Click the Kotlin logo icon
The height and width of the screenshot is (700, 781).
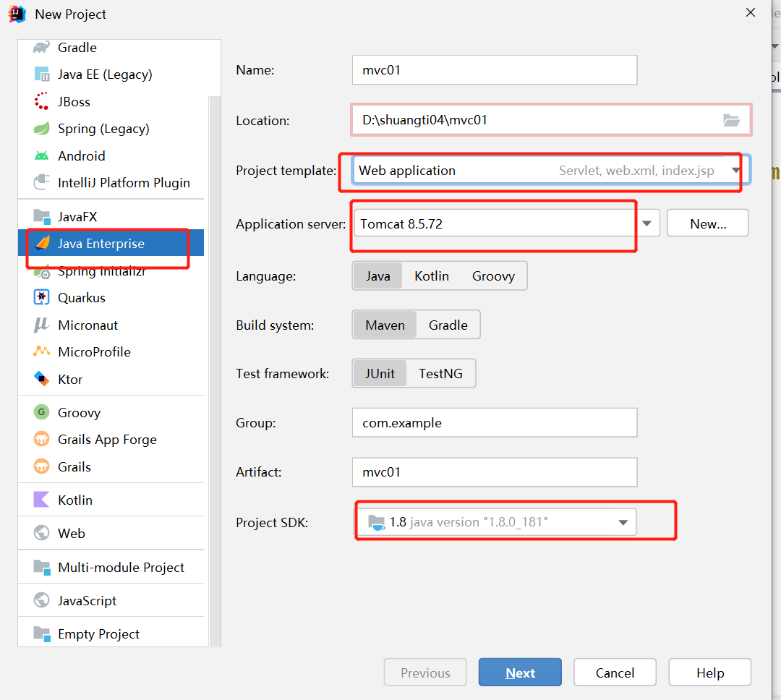(42, 500)
